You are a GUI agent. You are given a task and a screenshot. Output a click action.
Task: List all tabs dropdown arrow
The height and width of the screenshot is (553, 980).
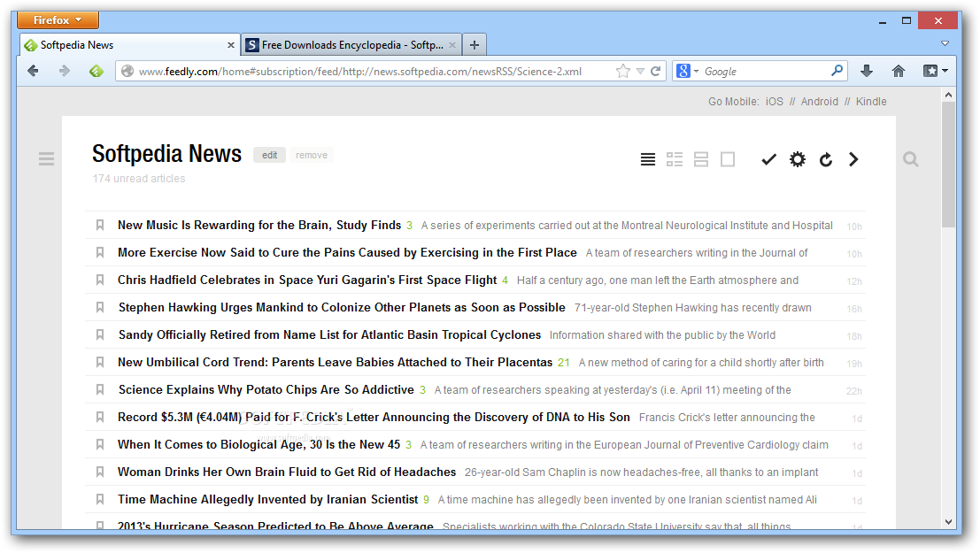(945, 43)
